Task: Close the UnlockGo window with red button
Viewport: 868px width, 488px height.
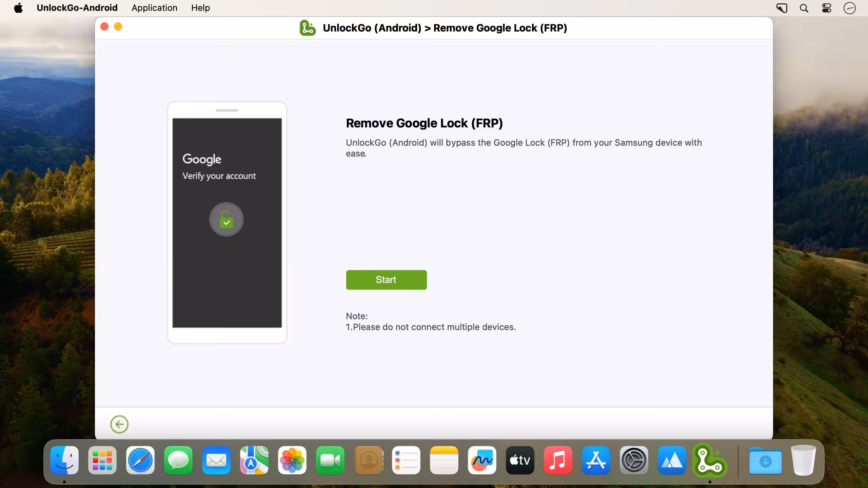Action: point(104,26)
